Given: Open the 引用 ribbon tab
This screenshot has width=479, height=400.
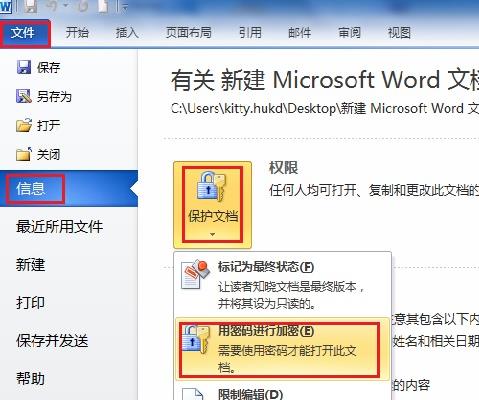Looking at the screenshot, I should tap(250, 33).
